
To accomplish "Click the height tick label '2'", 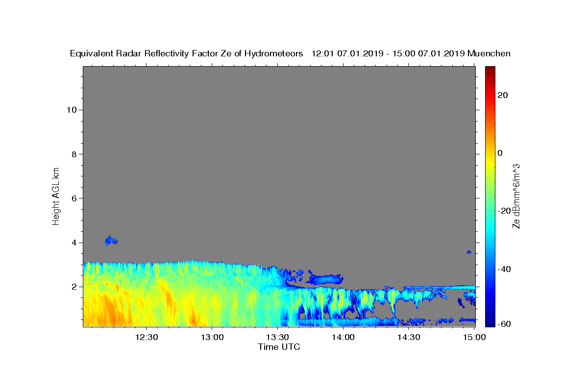I will 74,287.
